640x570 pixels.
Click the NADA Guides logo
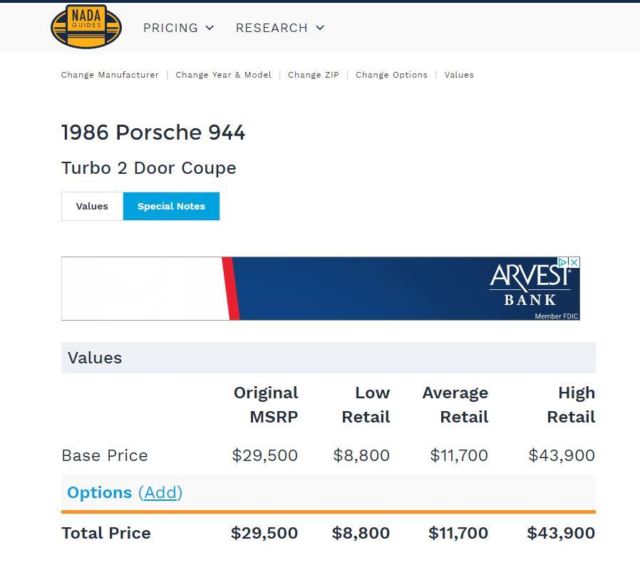point(85,27)
